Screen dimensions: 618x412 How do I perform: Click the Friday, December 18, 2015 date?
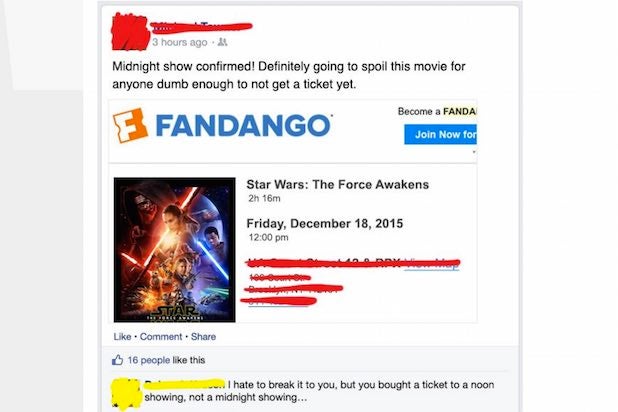325,224
